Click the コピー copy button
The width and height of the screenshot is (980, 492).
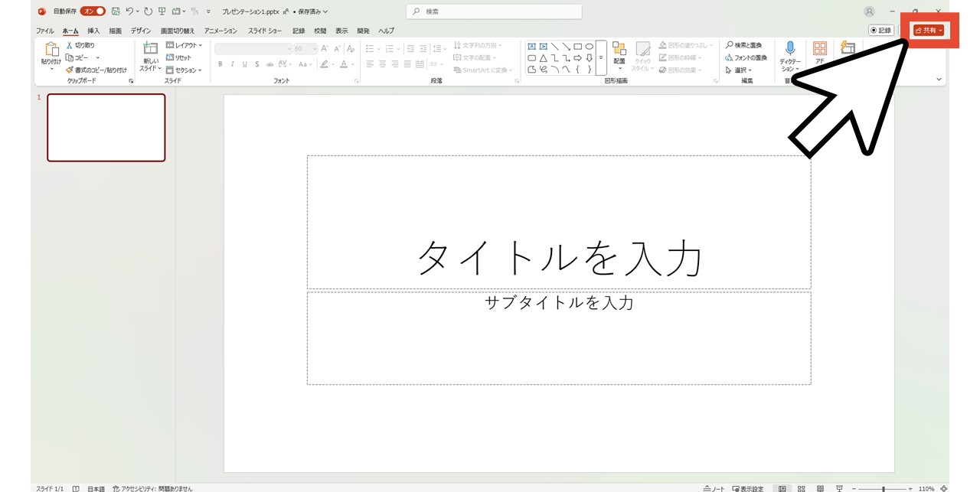pos(77,57)
